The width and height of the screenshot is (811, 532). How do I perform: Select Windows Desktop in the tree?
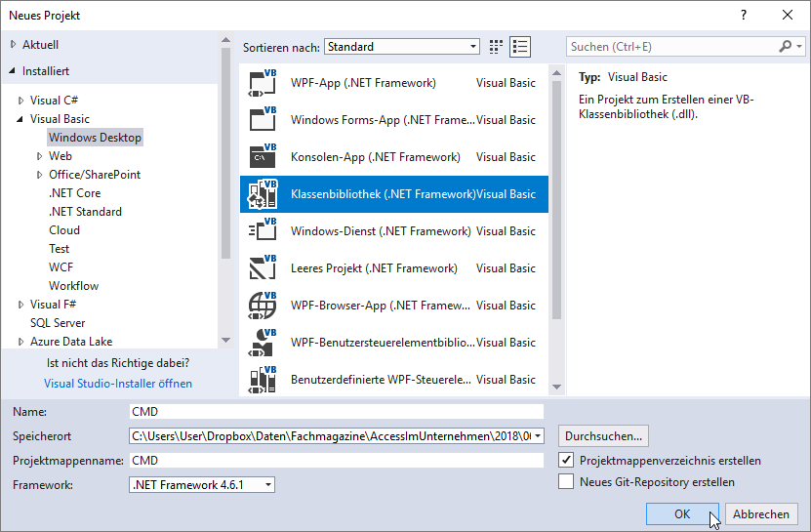click(96, 138)
